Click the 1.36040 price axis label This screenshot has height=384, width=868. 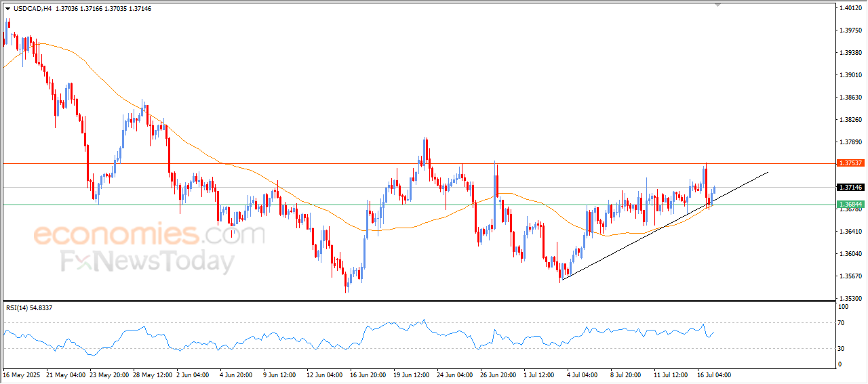(850, 254)
